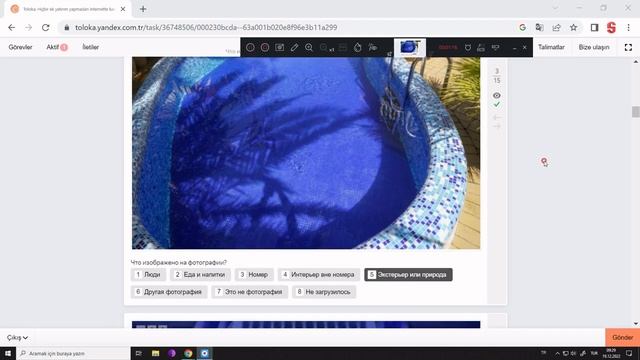Open Chrome three-dot menu
The image size is (640, 360).
[x=629, y=27]
